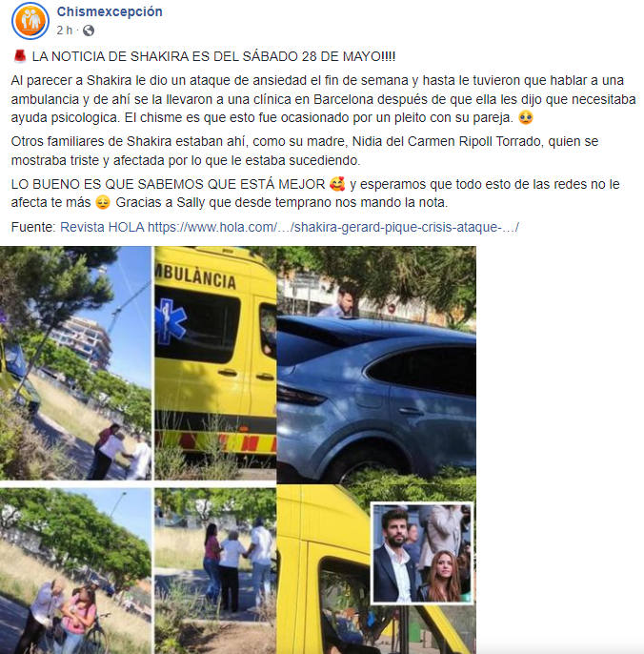644x654 pixels.
Task: Open the yellow AMBULÀNCIA van photo
Action: coord(215,363)
